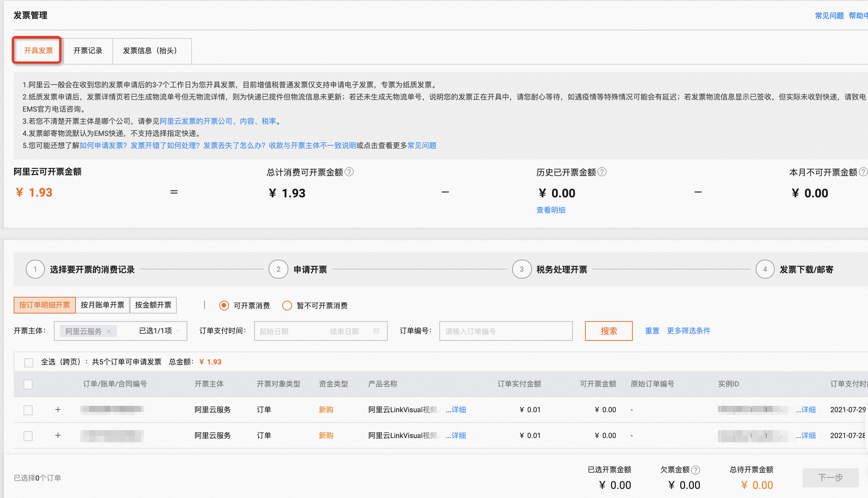Open the 开票主体 dropdown
Screen dimensions: 868x498
tap(121, 331)
